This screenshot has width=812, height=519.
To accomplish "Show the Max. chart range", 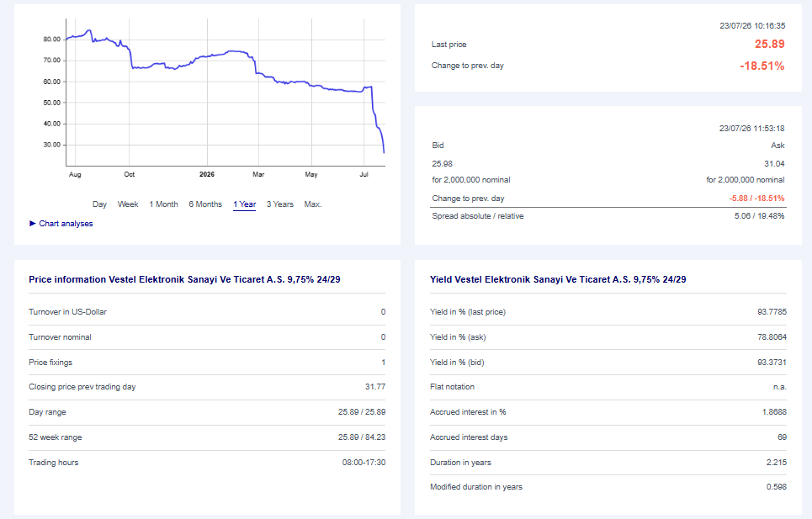I will pyautogui.click(x=313, y=204).
